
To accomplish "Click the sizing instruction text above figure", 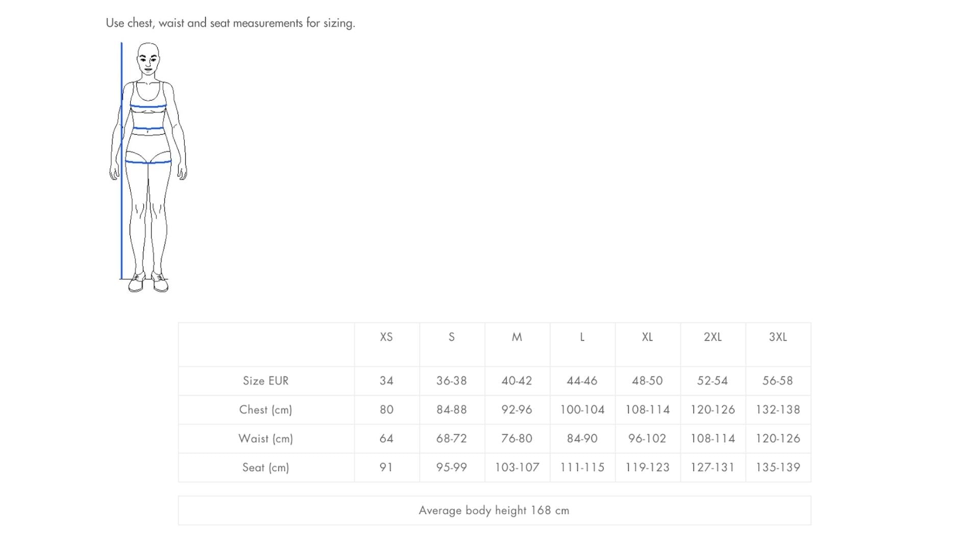I will point(230,23).
